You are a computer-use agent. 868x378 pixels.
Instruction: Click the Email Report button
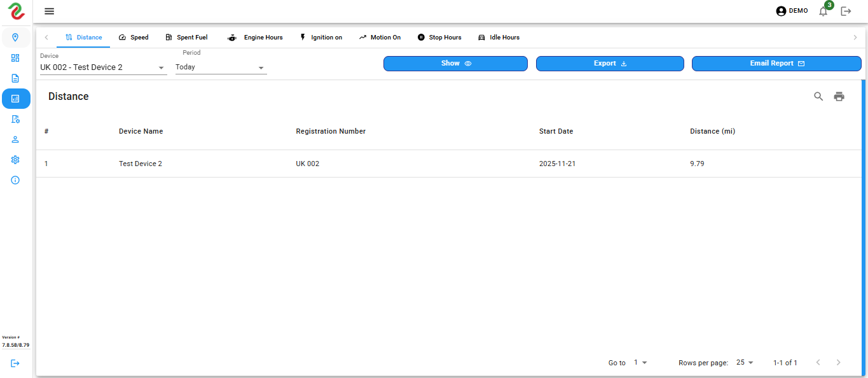pos(776,64)
